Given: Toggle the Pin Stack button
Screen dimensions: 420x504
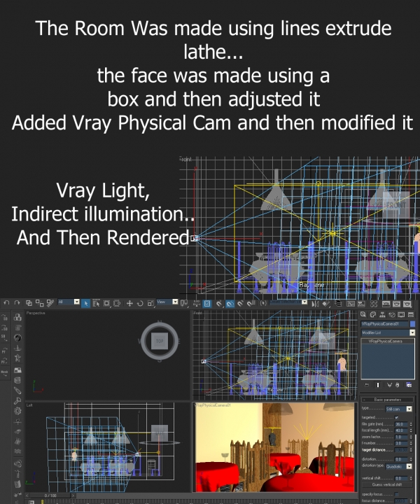Looking at the screenshot, I should pos(367,385).
